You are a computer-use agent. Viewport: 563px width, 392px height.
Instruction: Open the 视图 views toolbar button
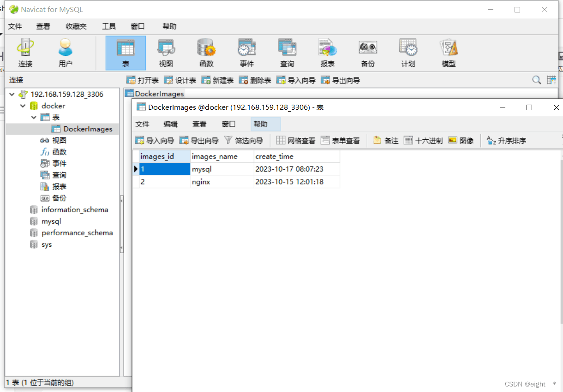pyautogui.click(x=166, y=53)
